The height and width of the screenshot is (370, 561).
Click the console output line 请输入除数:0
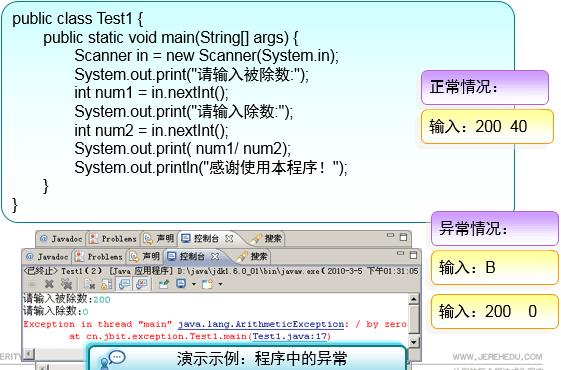coord(55,311)
